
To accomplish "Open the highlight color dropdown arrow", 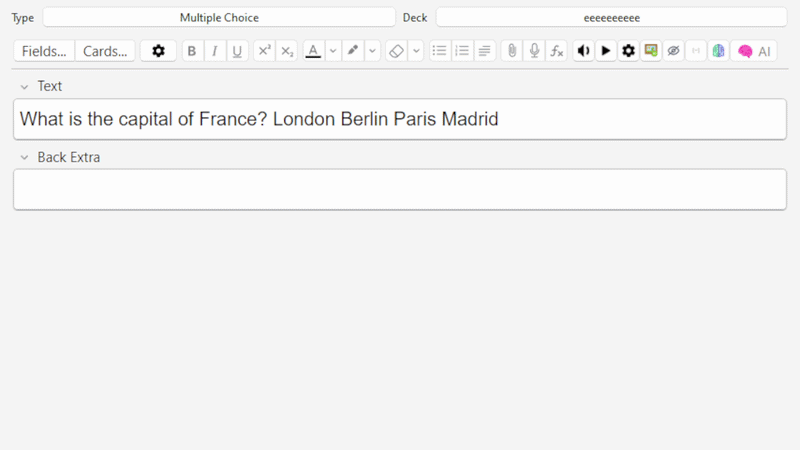I will click(372, 51).
